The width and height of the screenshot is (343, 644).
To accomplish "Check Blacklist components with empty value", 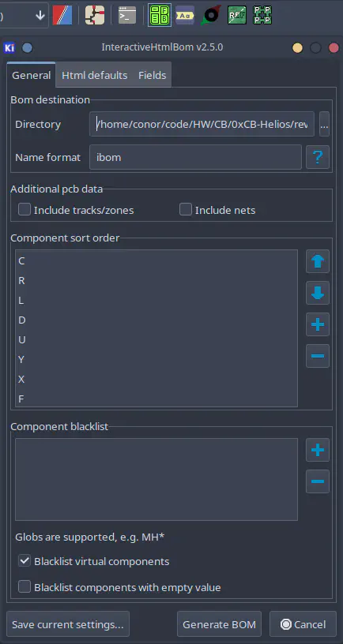I will point(24,587).
